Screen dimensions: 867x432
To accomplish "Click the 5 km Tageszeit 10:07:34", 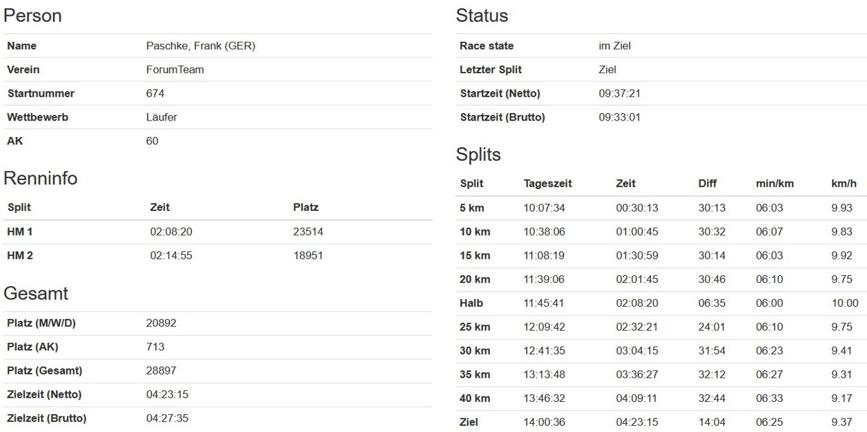I will point(544,208).
